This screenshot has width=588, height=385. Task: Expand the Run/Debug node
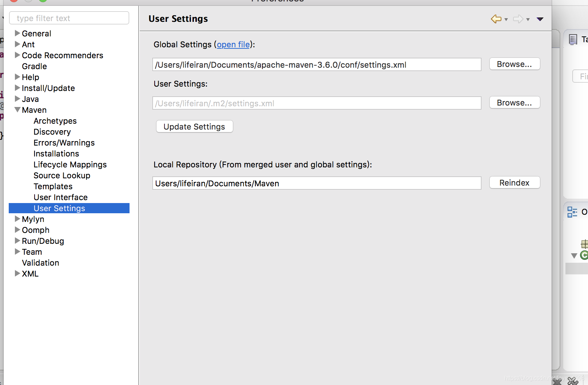pos(17,241)
